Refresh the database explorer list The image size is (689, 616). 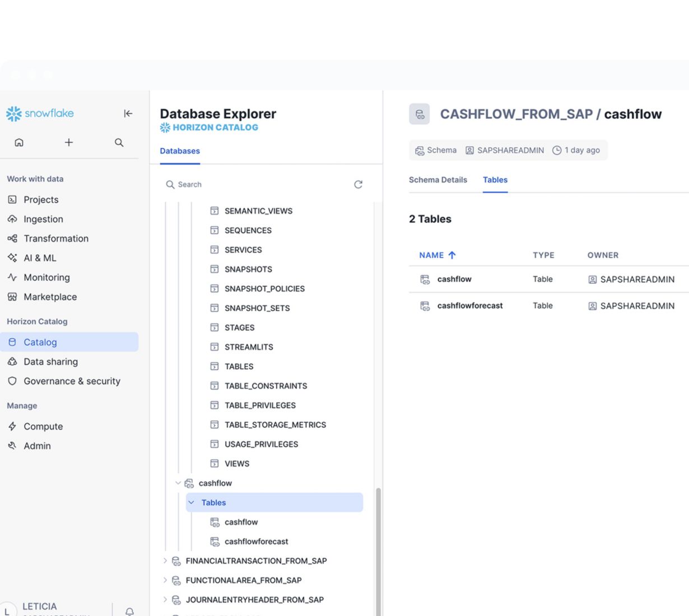(x=358, y=185)
